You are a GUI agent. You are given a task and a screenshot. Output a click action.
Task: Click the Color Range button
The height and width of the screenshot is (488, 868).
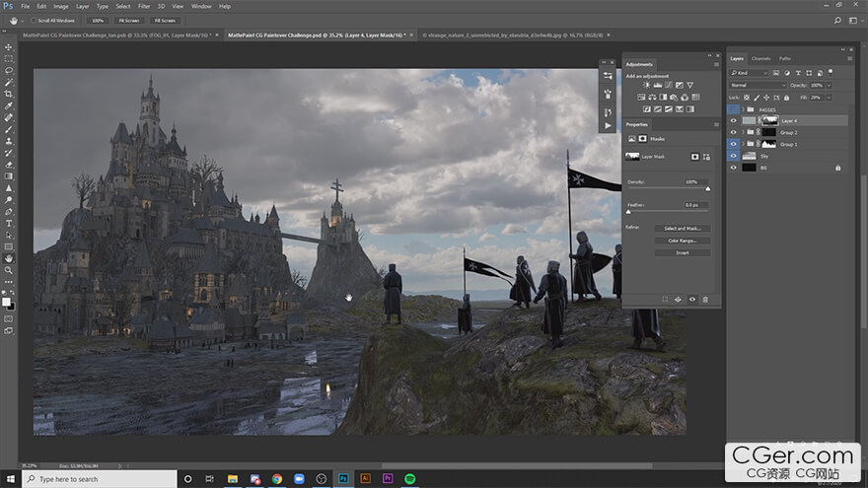click(682, 241)
